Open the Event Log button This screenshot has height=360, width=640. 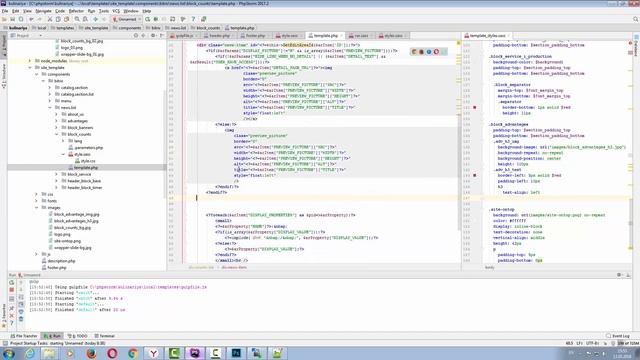pyautogui.click(x=618, y=336)
